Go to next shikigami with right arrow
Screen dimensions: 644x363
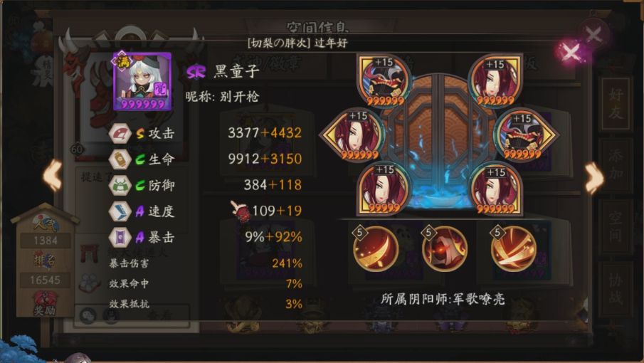tap(594, 177)
